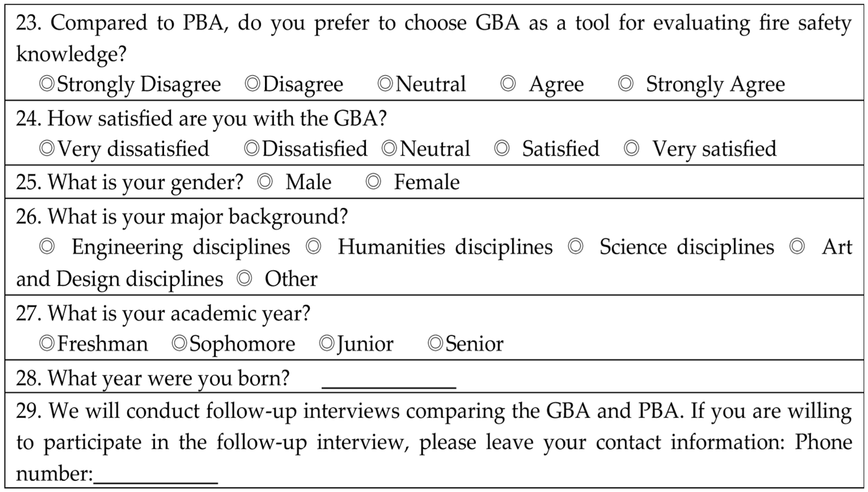This screenshot has height=492, width=868.
Task: Pick Agree for preferring GBA
Action: pos(508,84)
